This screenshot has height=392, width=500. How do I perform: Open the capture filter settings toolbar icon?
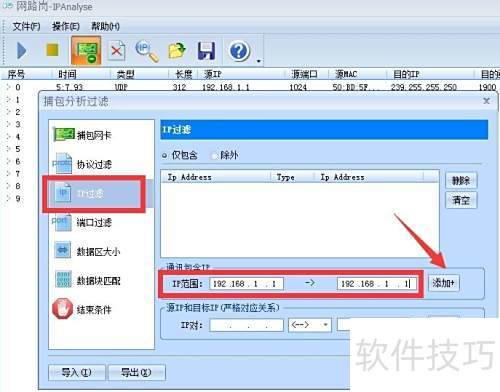pos(86,51)
